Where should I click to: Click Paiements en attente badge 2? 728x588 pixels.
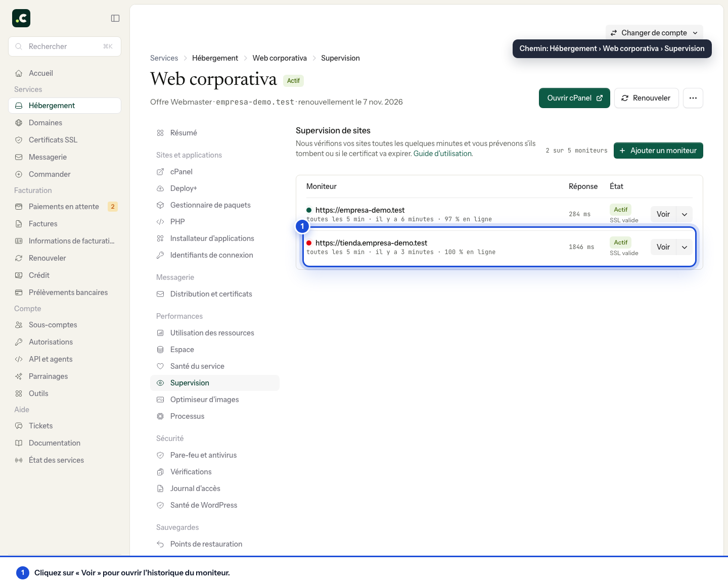pos(113,207)
